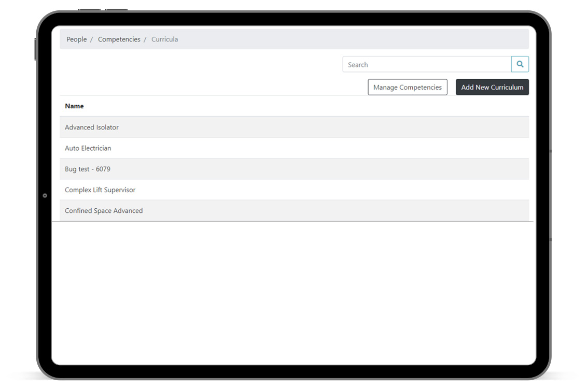Viewport: 588px width, 389px height.
Task: Focus the Search input field
Action: pyautogui.click(x=427, y=64)
